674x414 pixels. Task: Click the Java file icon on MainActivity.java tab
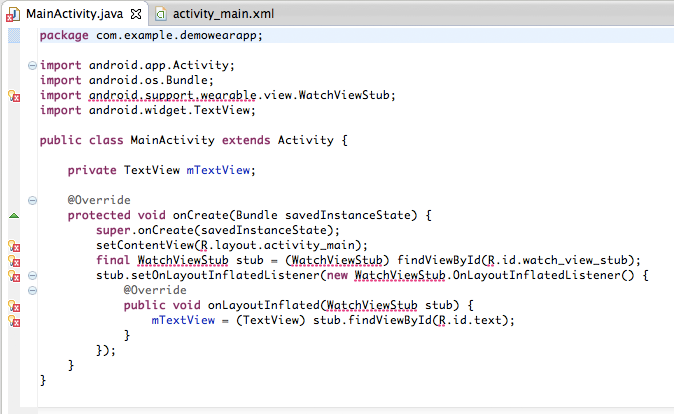tap(13, 14)
